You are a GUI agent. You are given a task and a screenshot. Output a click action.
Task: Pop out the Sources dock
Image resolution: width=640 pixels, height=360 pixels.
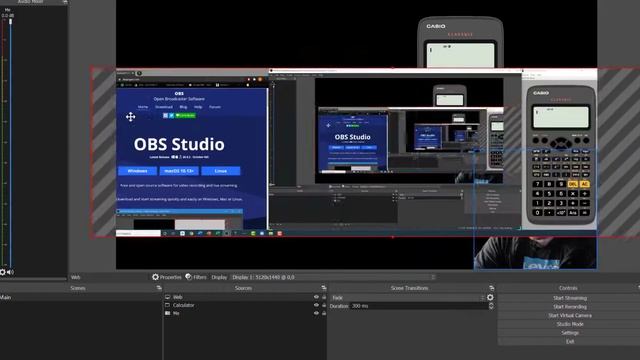pos(324,288)
